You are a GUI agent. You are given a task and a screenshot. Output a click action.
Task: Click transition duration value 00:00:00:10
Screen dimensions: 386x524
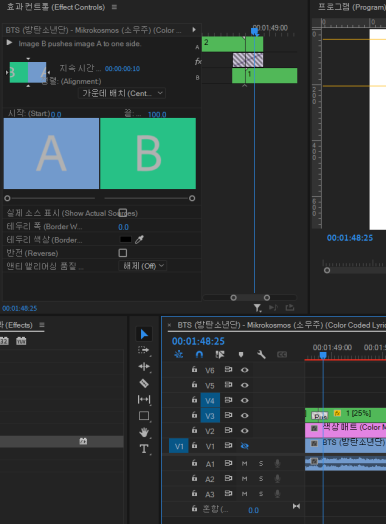coord(122,69)
